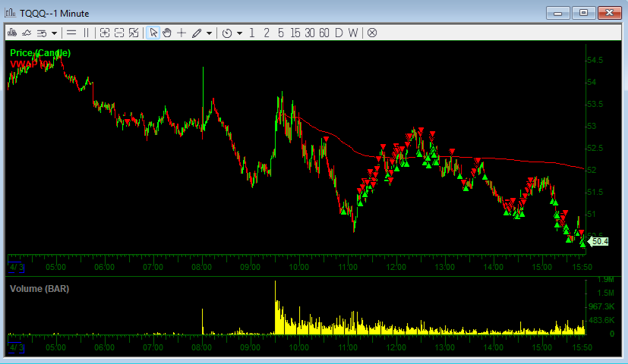628x364 pixels.
Task: Open the indicators line-chart icon
Action: click(27, 33)
